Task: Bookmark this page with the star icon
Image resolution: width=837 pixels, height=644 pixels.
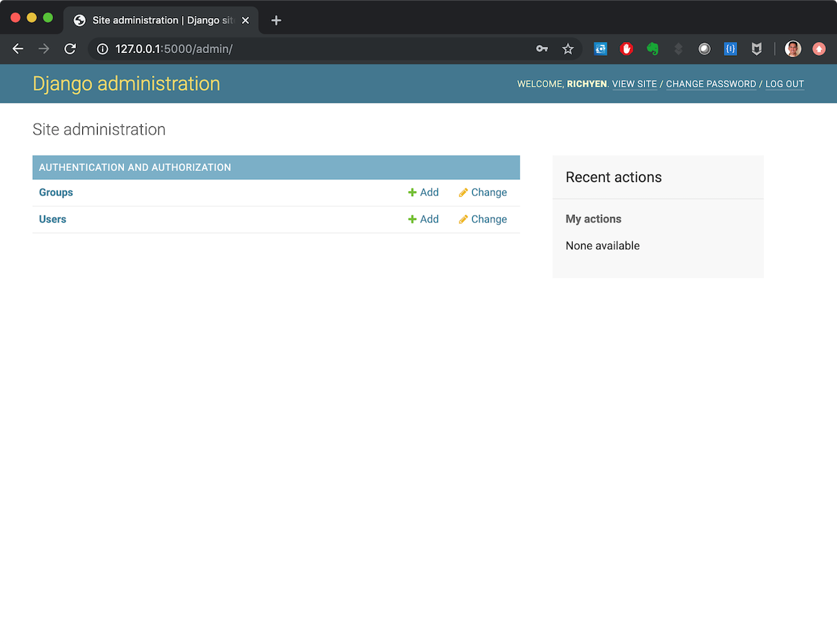Action: click(568, 49)
